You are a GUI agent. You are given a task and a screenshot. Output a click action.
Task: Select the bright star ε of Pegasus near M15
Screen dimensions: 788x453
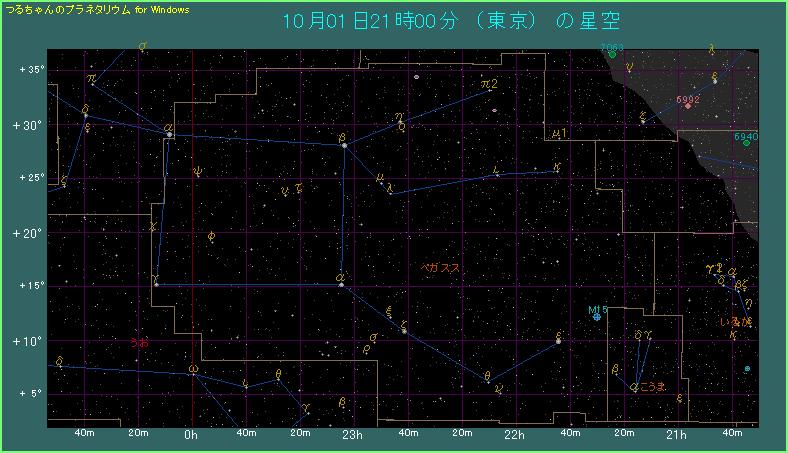[558, 342]
